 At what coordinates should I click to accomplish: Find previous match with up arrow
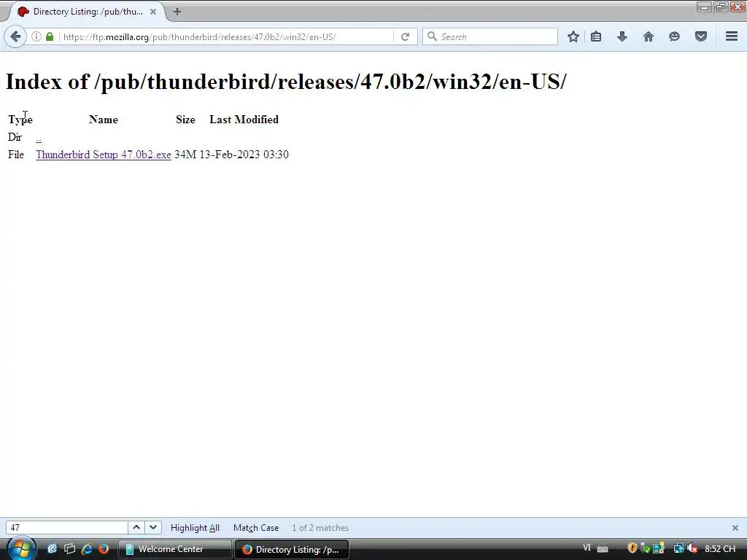pyautogui.click(x=136, y=528)
